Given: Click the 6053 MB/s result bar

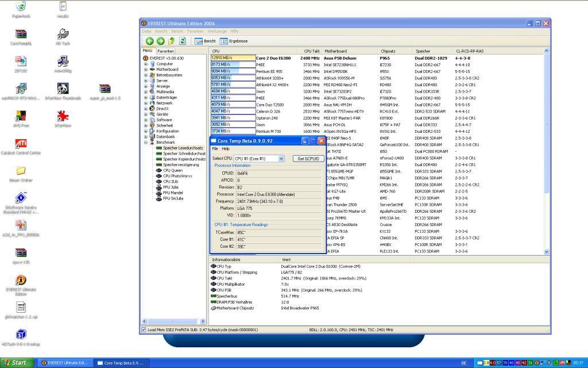Looking at the screenshot, I should coord(233,78).
